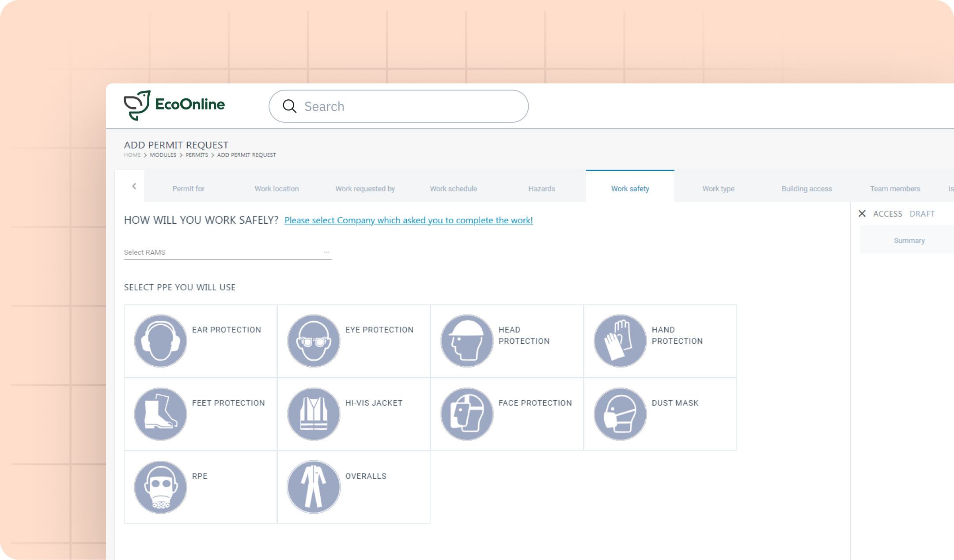The image size is (954, 560).
Task: Choose the Overalls PPE icon
Action: click(x=314, y=487)
